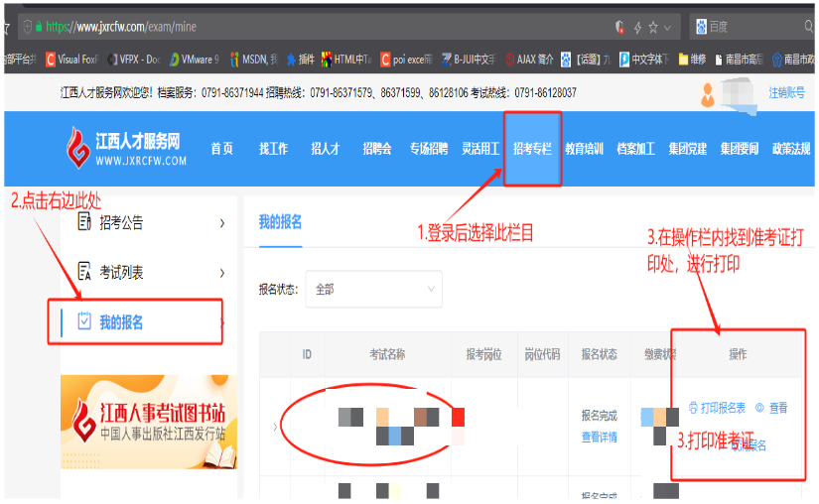Click the 操作 column header
The image size is (819, 504).
point(738,355)
